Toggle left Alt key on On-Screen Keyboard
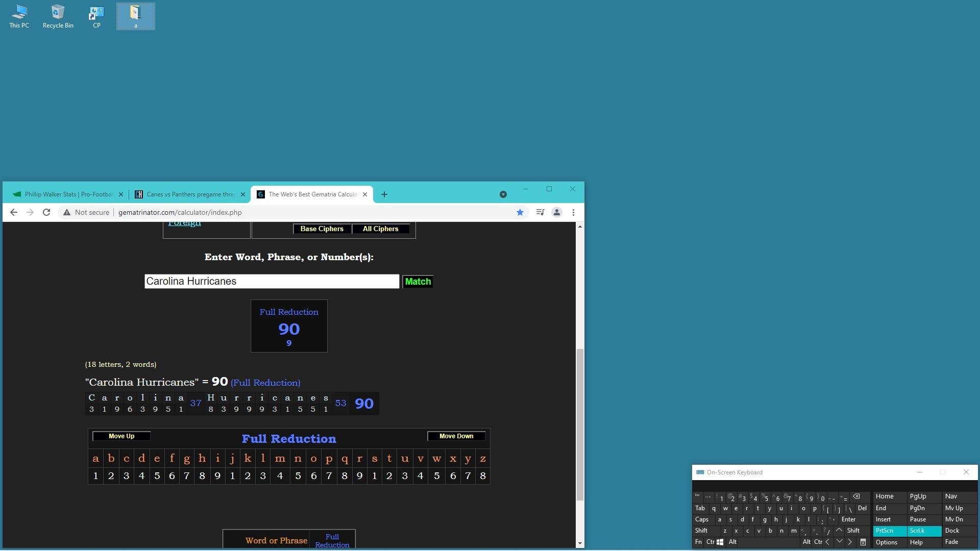Screen dimensions: 980x551 click(x=732, y=542)
